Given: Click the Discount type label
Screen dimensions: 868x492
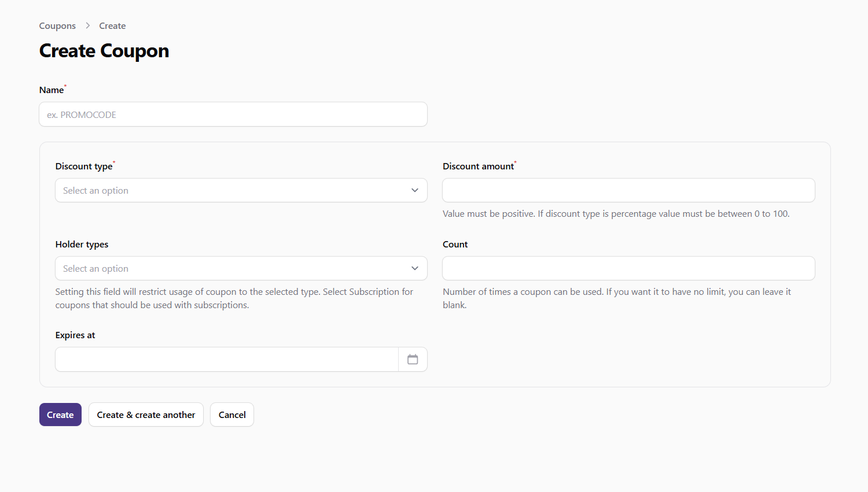Looking at the screenshot, I should pos(84,167).
